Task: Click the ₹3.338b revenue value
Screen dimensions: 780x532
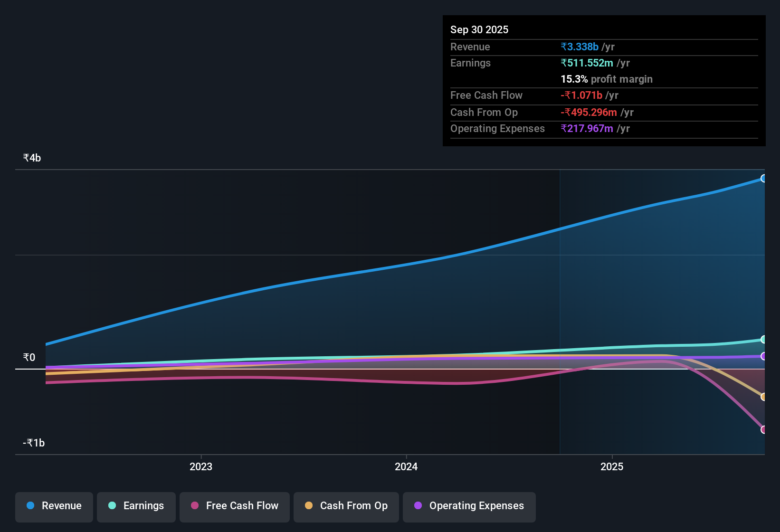Action: 580,47
